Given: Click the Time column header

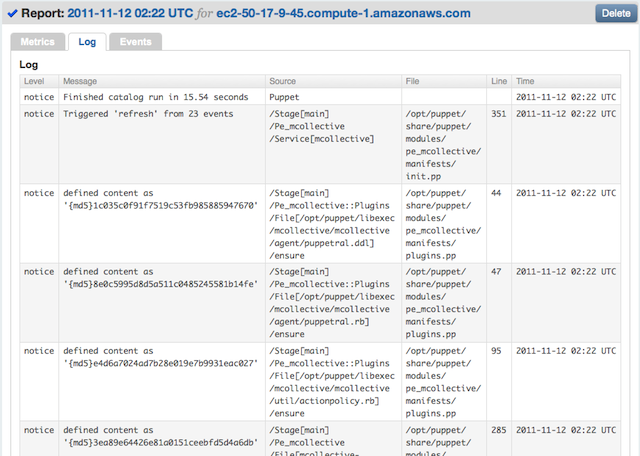Looking at the screenshot, I should pyautogui.click(x=526, y=81).
